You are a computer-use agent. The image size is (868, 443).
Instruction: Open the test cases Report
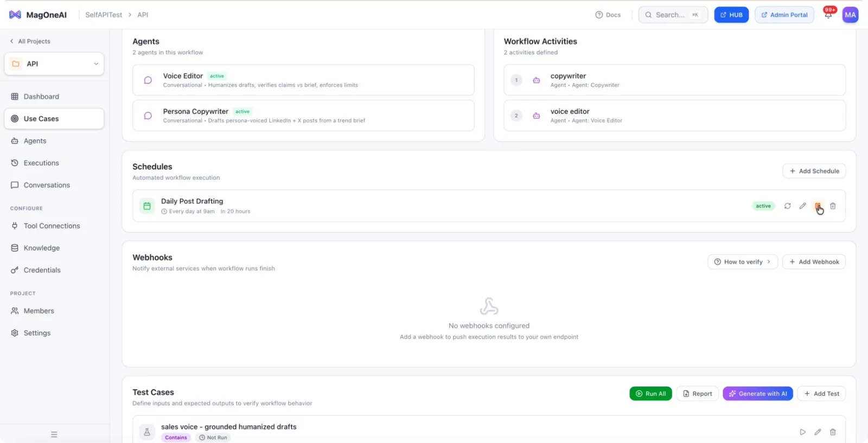pyautogui.click(x=697, y=394)
